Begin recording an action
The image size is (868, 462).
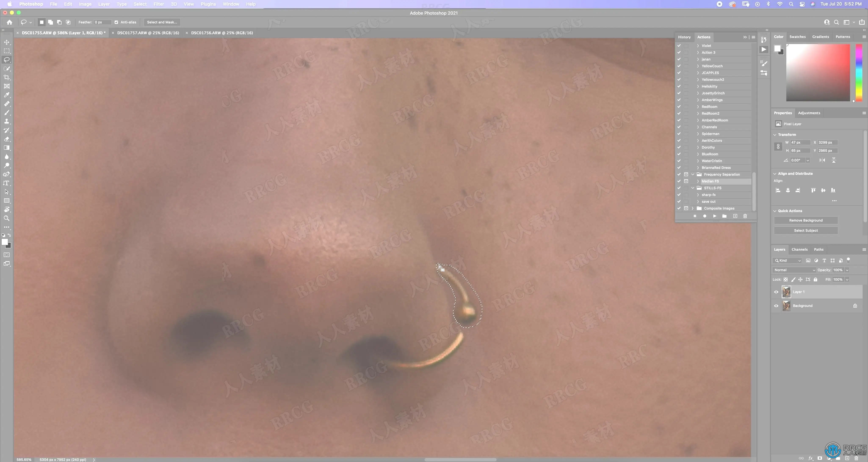(x=705, y=216)
